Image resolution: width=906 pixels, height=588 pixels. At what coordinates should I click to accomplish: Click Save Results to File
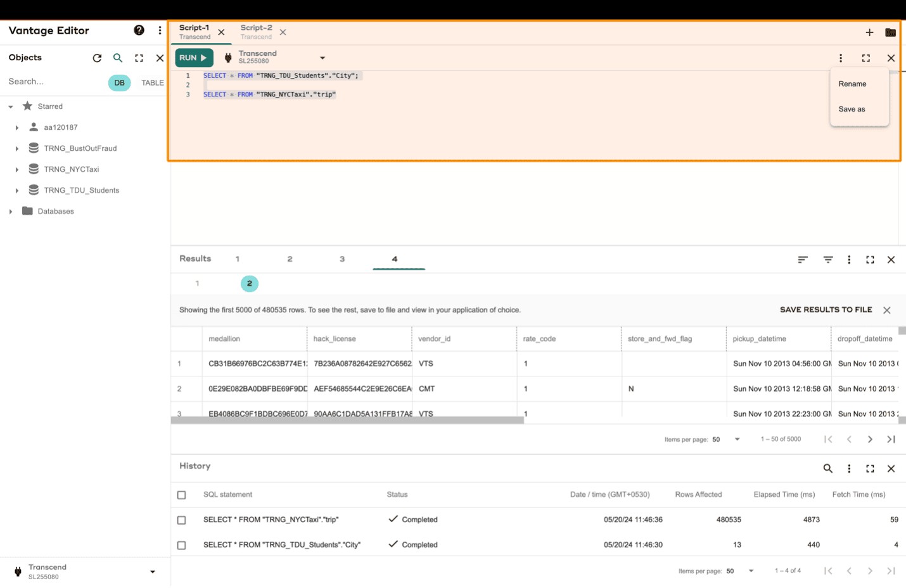pos(826,310)
